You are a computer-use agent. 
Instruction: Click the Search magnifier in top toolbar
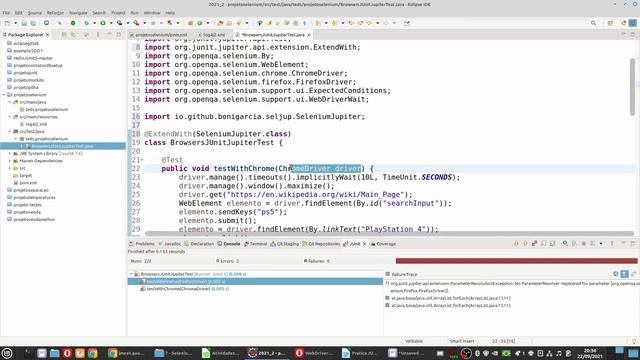(x=593, y=23)
